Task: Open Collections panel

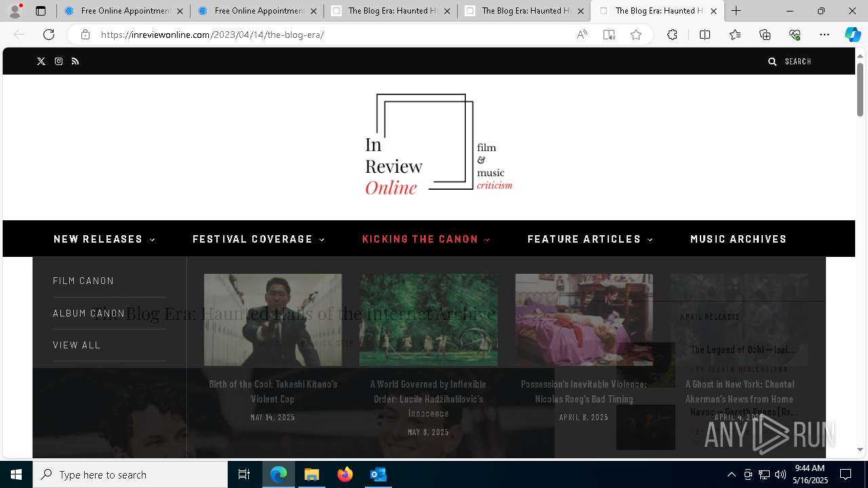Action: (x=765, y=35)
